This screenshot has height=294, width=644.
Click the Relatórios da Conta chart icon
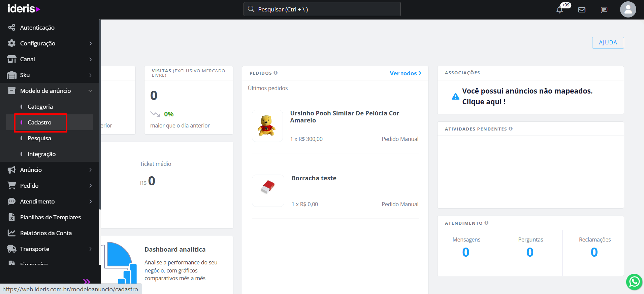12,233
